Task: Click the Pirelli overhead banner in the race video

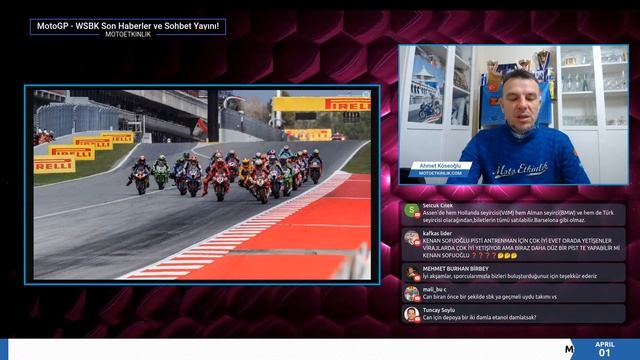Action: click(x=322, y=104)
